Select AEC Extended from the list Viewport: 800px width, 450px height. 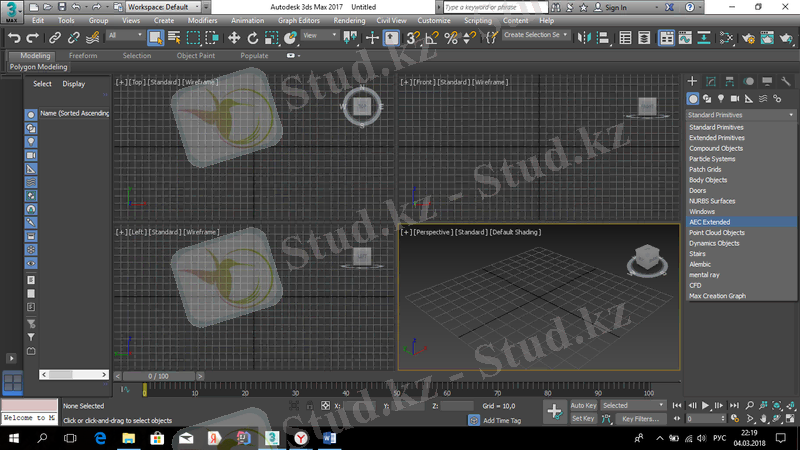pyautogui.click(x=710, y=222)
